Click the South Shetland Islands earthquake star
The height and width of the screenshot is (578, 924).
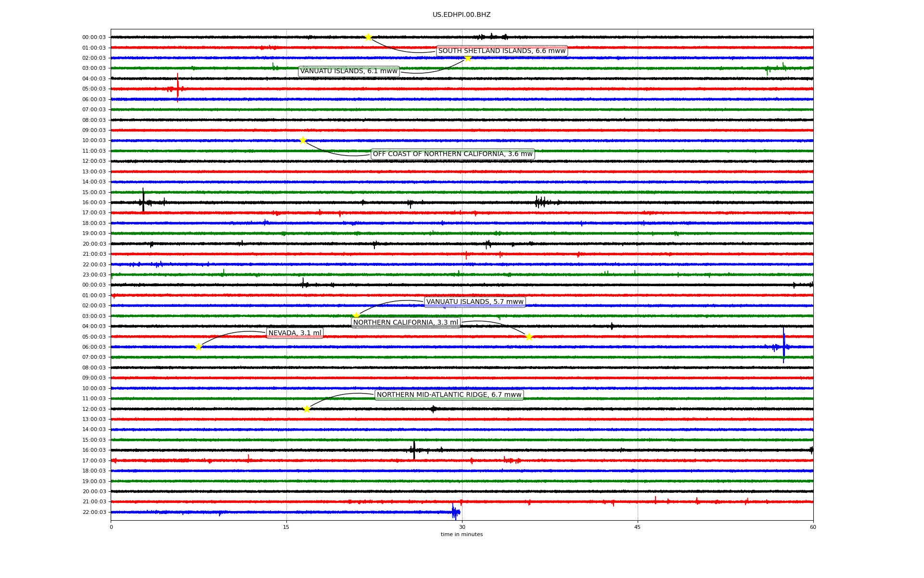368,37
